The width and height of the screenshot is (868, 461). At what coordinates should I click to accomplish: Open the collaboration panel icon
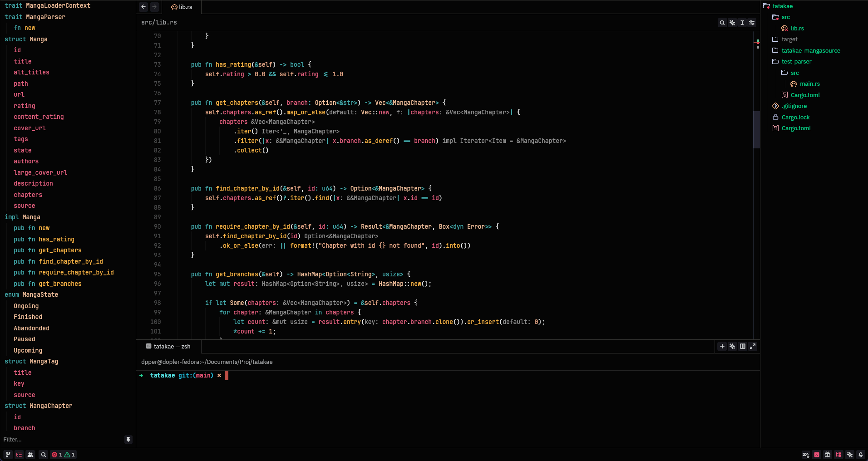(30, 455)
